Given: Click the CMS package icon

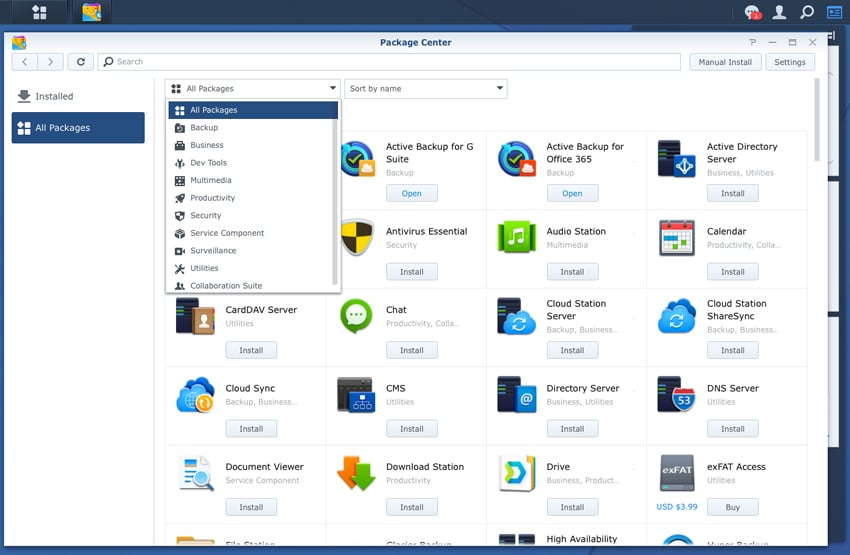Looking at the screenshot, I should click(x=356, y=395).
